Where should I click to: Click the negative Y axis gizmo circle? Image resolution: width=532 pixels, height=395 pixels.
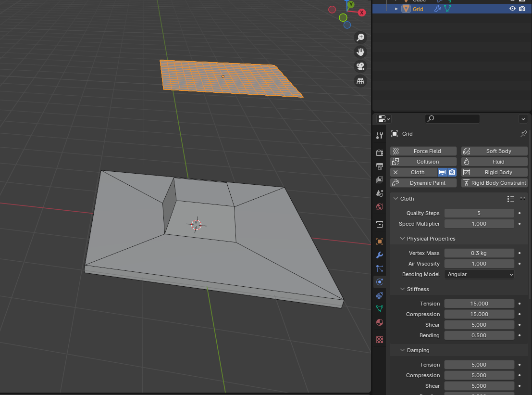click(343, 17)
